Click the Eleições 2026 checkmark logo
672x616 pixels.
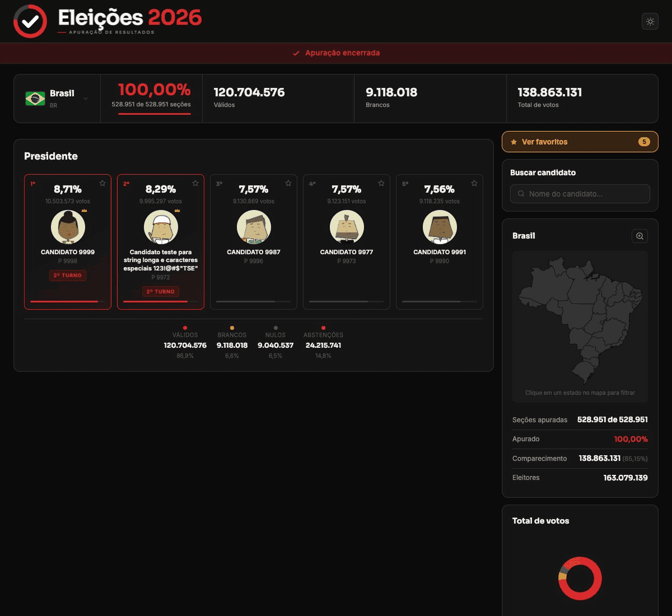[30, 21]
